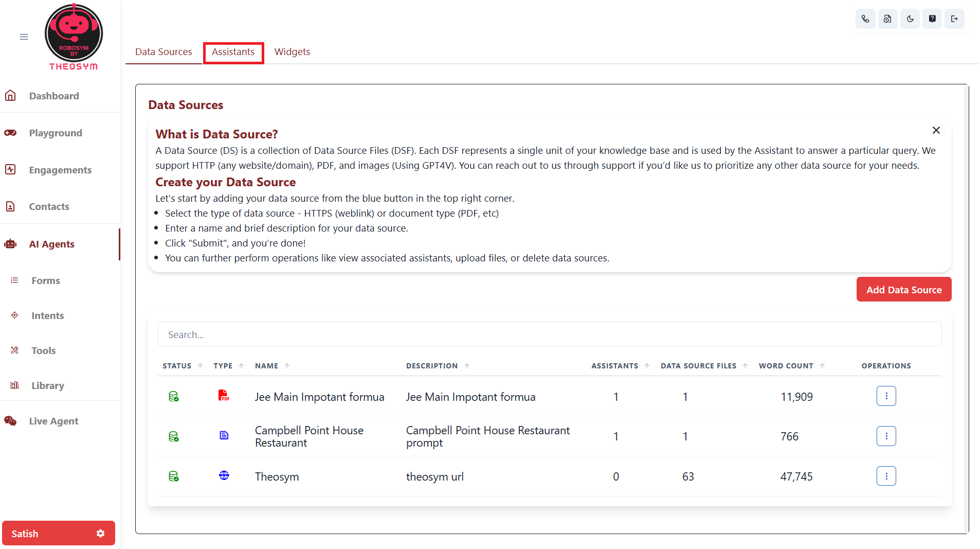Close the What is Data Source info panel
This screenshot has height=549, width=980.
click(x=936, y=131)
